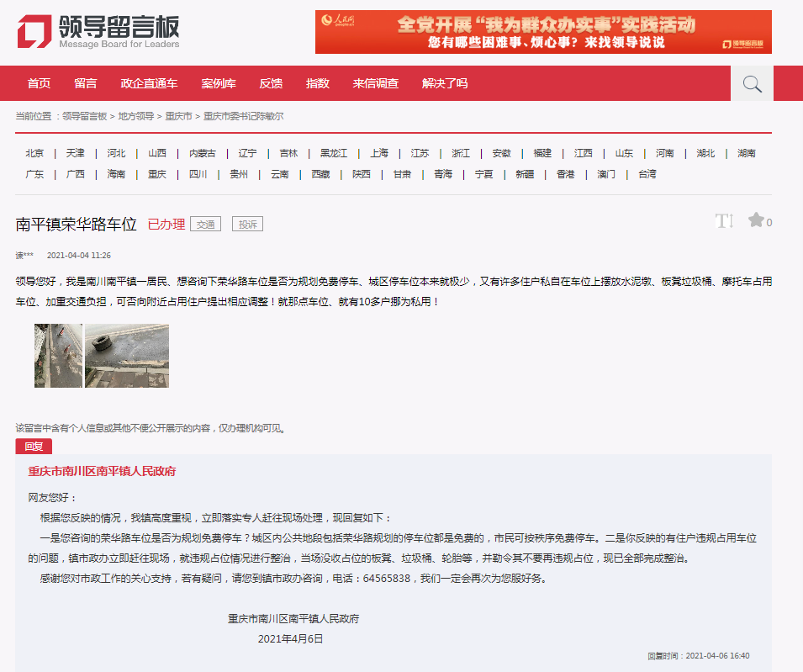Click the 台湾 region link

tap(647, 174)
